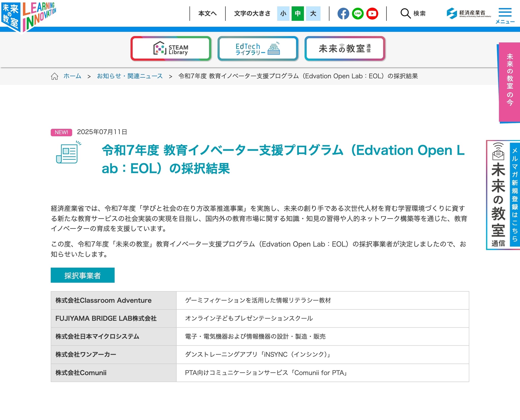This screenshot has height=420, width=520.
Task: Click the home icon in breadcrumb
Action: pos(54,76)
